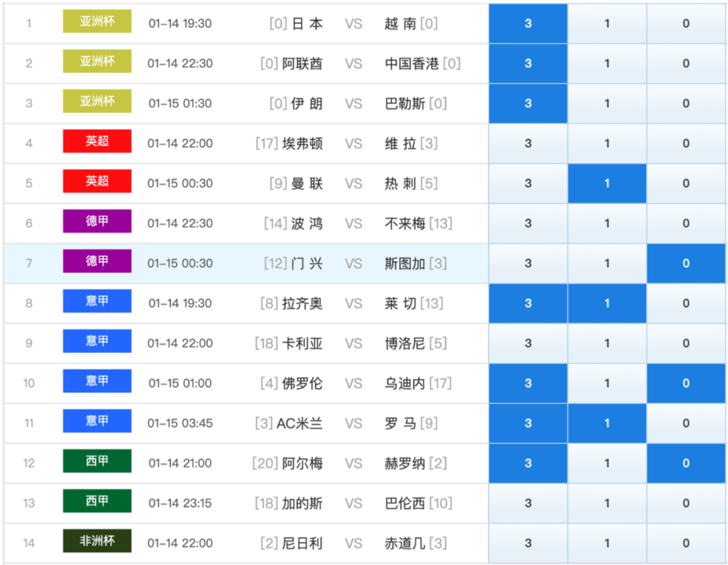Image resolution: width=728 pixels, height=565 pixels.
Task: Select 1 for 阿尔梅 vs 赫罗纳
Action: pos(607,463)
